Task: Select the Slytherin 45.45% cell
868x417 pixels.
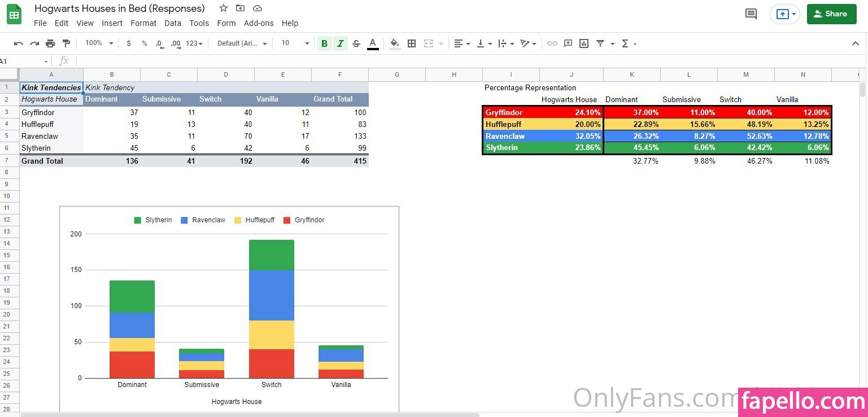Action: (x=632, y=148)
